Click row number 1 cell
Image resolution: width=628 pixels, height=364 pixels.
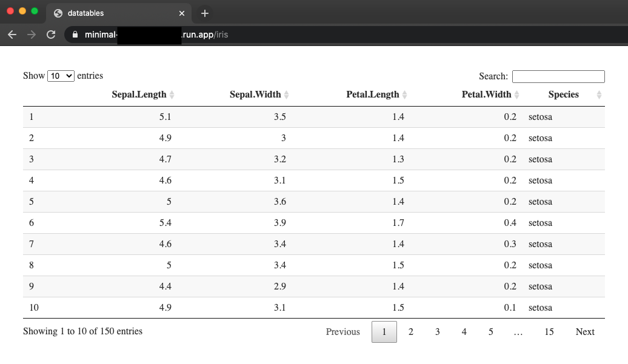coord(32,117)
